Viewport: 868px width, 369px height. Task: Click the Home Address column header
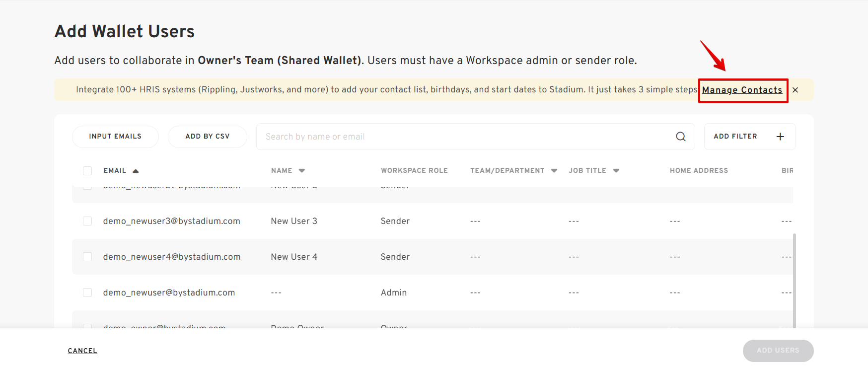[699, 171]
